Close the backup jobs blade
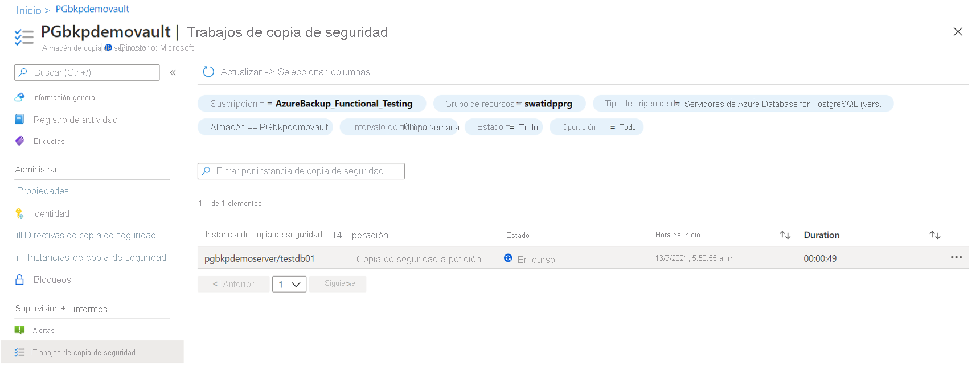The image size is (980, 366). tap(958, 32)
